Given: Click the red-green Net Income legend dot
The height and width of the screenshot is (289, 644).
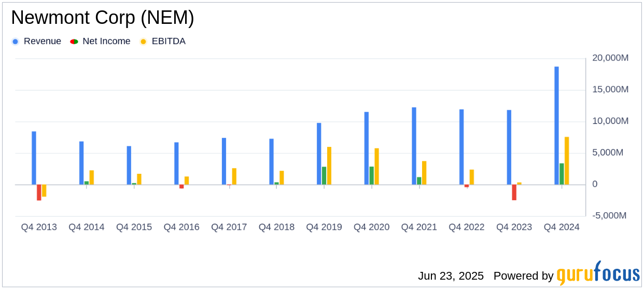Looking at the screenshot, I should point(74,42).
